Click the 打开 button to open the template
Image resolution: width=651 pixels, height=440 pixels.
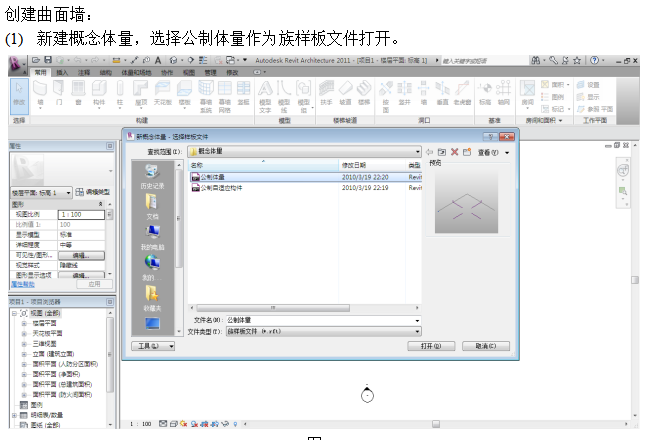click(431, 345)
